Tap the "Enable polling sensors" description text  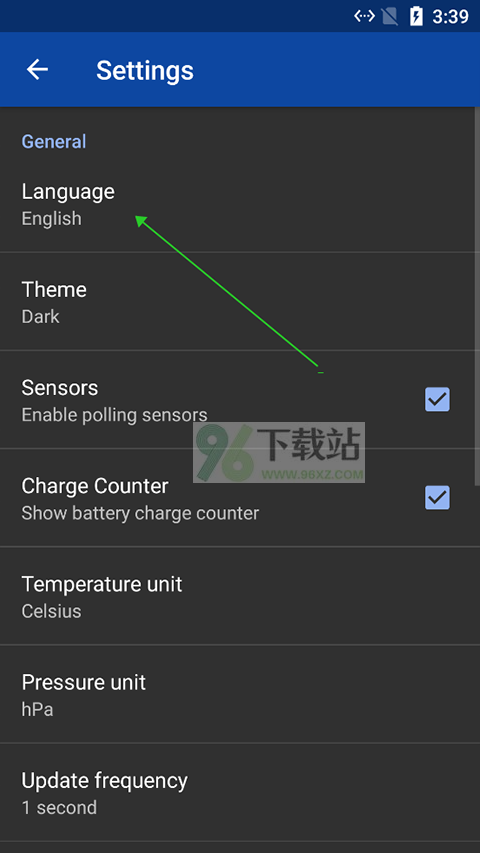tap(114, 415)
